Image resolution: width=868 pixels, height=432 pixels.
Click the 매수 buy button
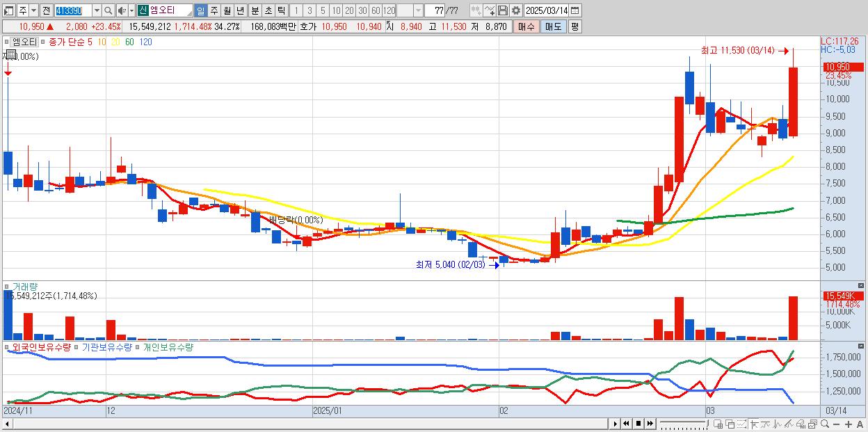pyautogui.click(x=526, y=26)
